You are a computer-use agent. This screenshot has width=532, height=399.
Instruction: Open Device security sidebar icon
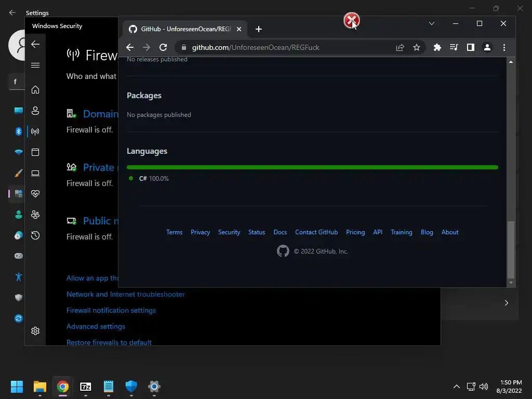[35, 173]
